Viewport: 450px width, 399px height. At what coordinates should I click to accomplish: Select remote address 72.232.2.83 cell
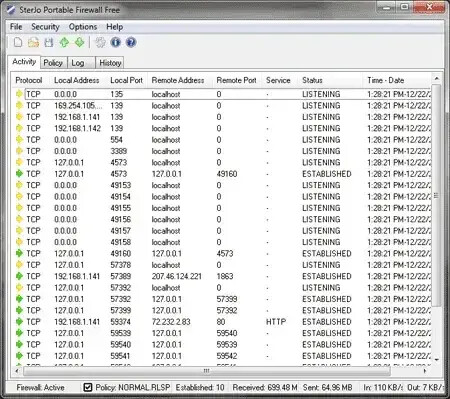pos(171,322)
